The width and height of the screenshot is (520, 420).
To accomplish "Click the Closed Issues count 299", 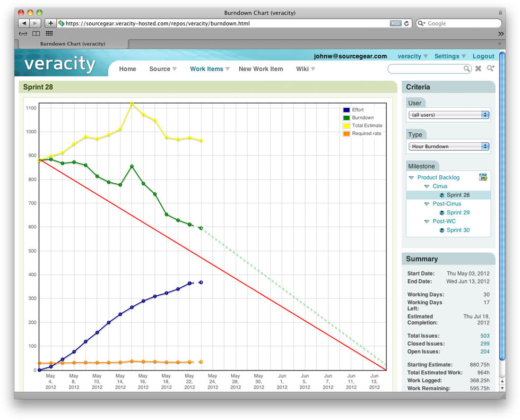I will click(x=484, y=344).
